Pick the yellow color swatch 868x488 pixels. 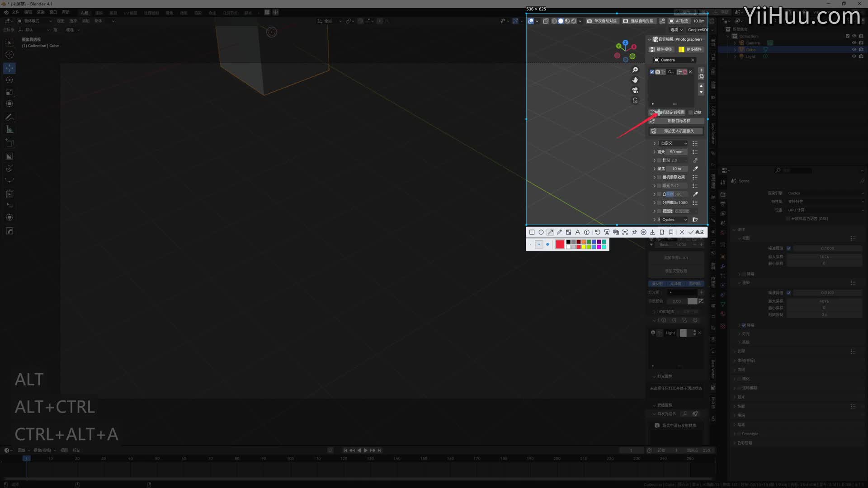[584, 247]
